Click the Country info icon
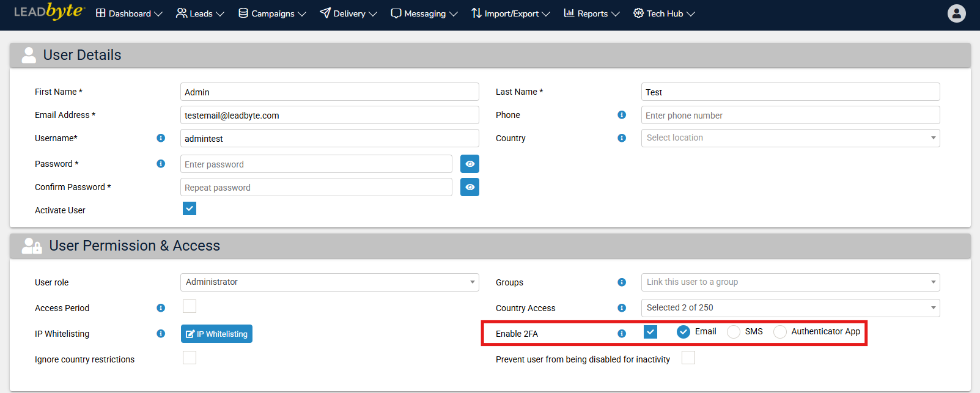This screenshot has height=393, width=980. pyautogui.click(x=622, y=138)
